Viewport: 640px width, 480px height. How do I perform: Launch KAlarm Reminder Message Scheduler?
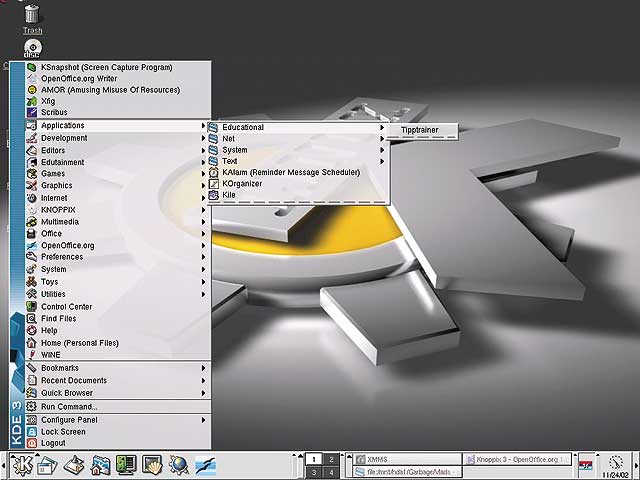pyautogui.click(x=297, y=173)
